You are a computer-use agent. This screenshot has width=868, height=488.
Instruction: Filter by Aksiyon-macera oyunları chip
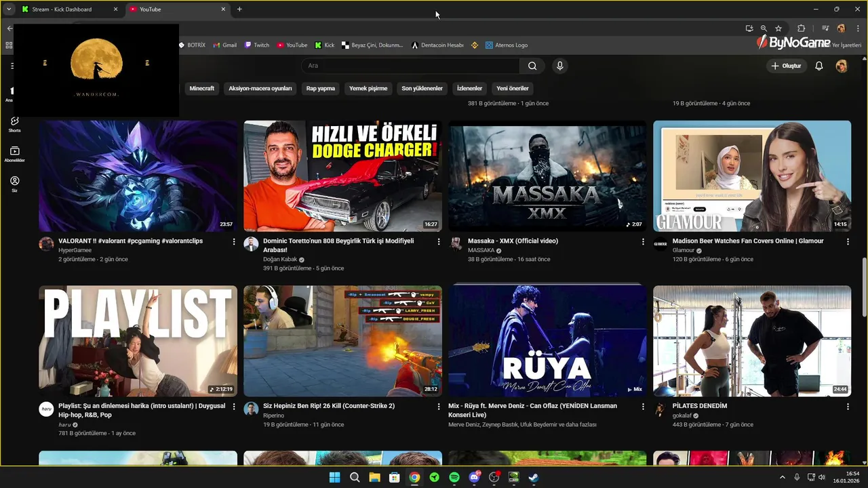tap(260, 88)
